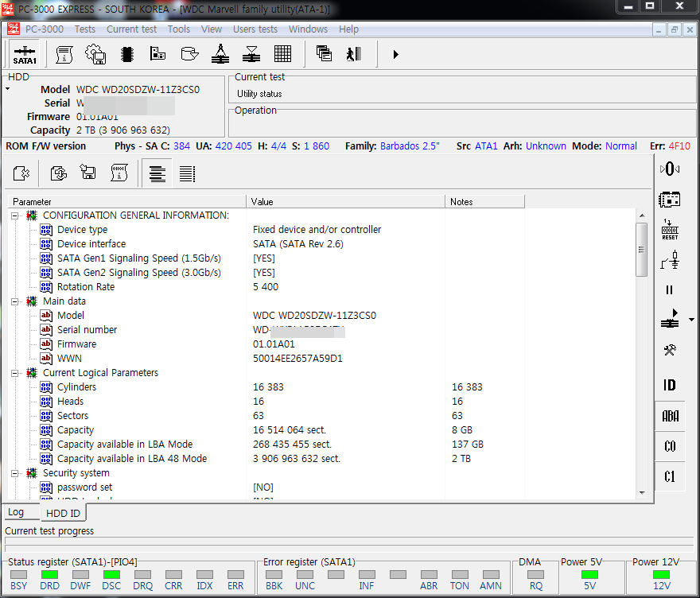Screen dimensions: 700x598
Task: Expand the HDD panel dropdown arrow
Action: [8, 89]
